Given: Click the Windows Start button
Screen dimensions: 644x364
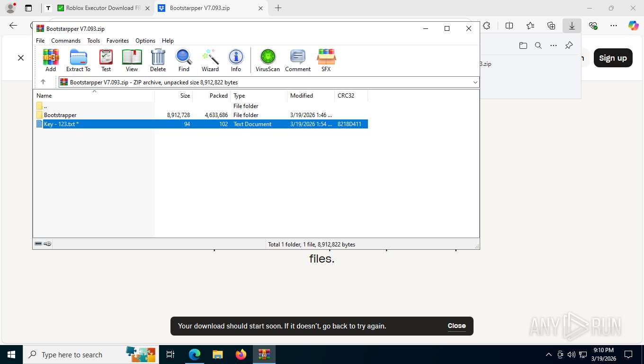Looking at the screenshot, I should click(11, 355).
